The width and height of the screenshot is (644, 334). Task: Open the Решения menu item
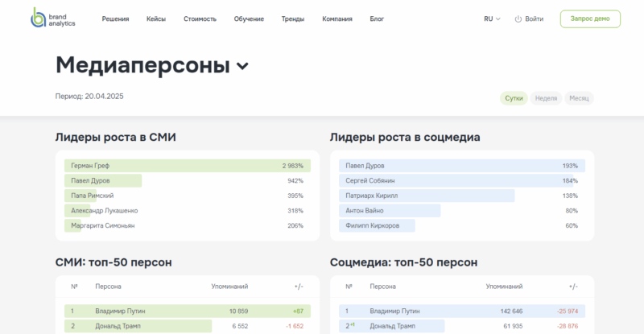pos(115,19)
